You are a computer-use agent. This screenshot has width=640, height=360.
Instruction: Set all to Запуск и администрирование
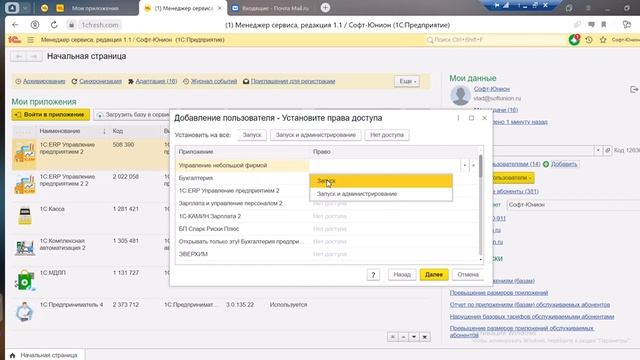[316, 135]
